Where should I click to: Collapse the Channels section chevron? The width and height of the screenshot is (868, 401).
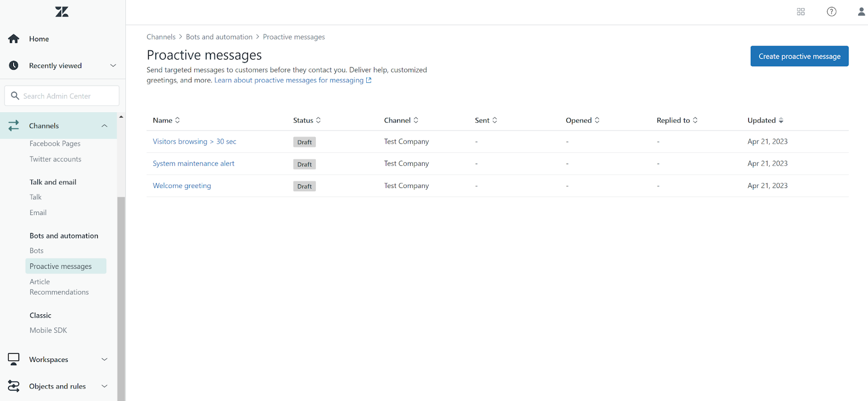105,126
